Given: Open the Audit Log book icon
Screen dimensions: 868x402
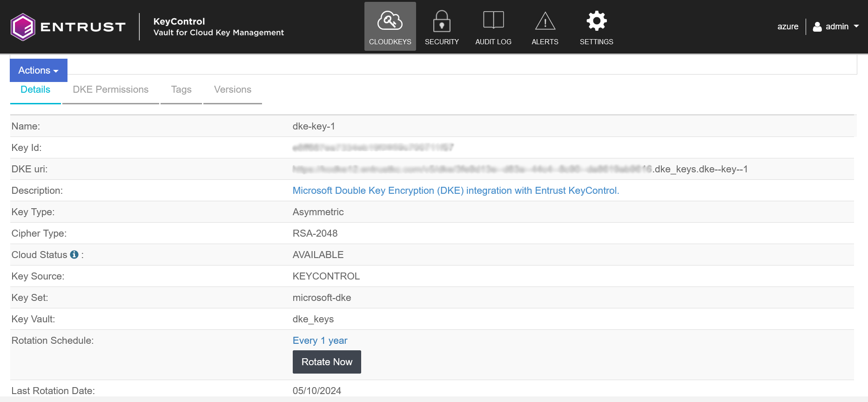Looking at the screenshot, I should point(493,20).
